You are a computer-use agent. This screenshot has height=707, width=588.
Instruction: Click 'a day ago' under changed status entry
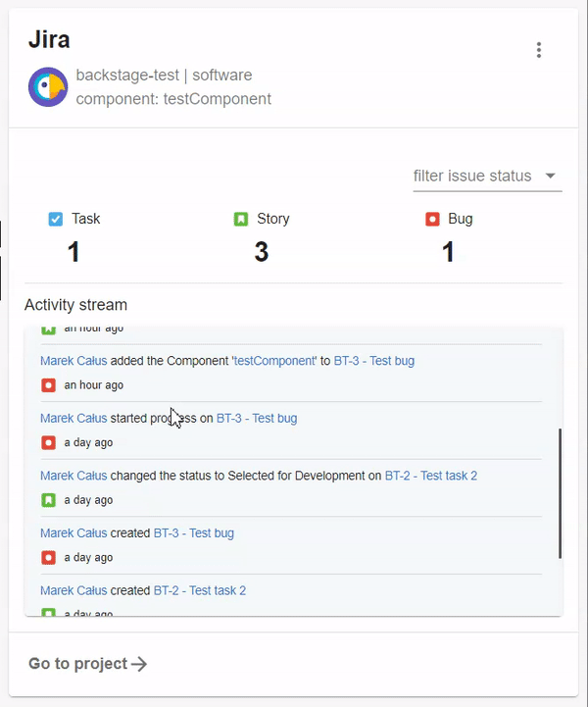(88, 500)
